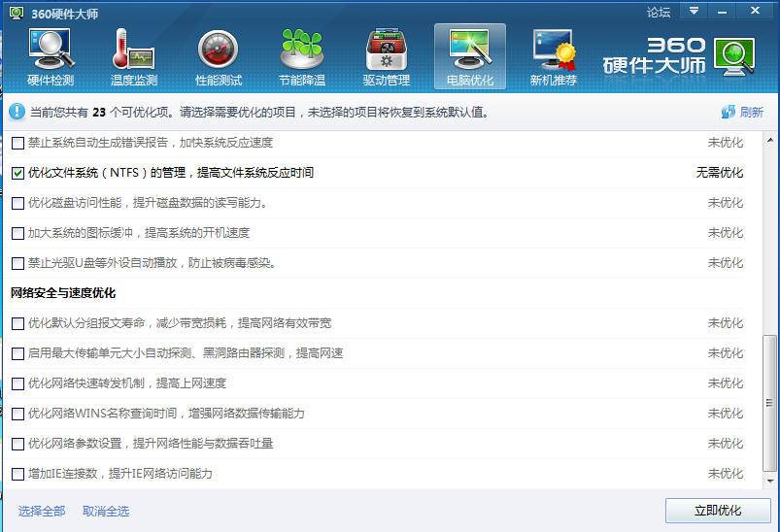This screenshot has width=780, height=532.
Task: Check 优化磁盘访问性能 option
Action: click(17, 203)
